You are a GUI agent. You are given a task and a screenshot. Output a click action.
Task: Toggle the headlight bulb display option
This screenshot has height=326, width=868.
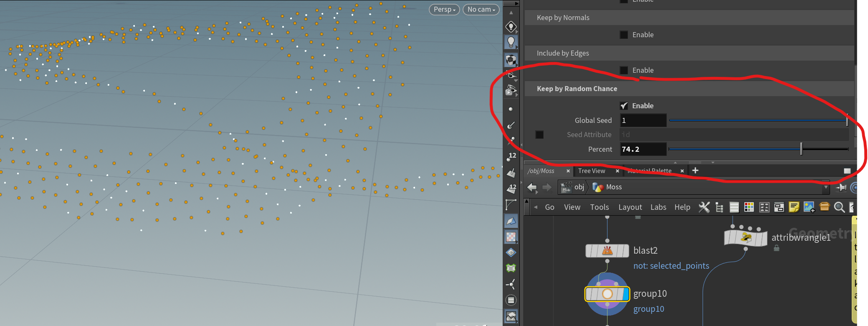[511, 42]
